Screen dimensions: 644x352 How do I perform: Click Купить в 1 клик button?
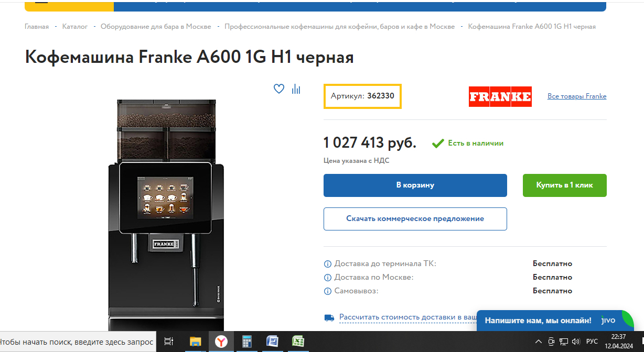pyautogui.click(x=565, y=185)
